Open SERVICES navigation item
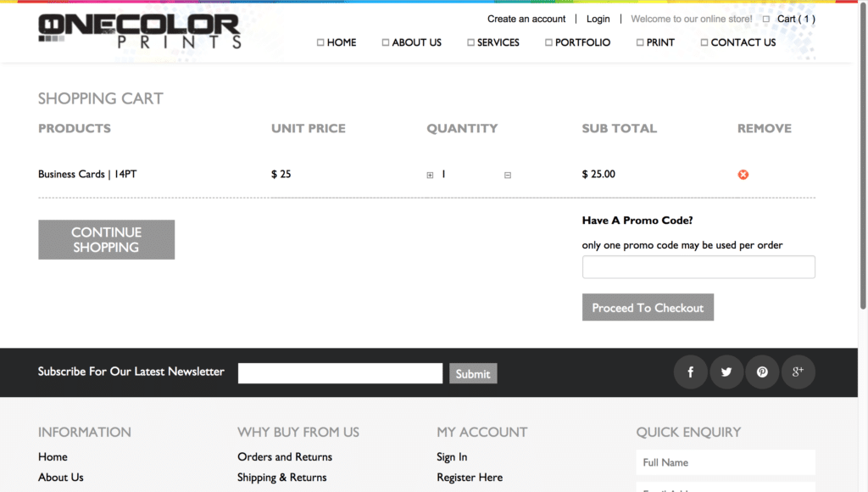This screenshot has height=492, width=868. pos(493,42)
